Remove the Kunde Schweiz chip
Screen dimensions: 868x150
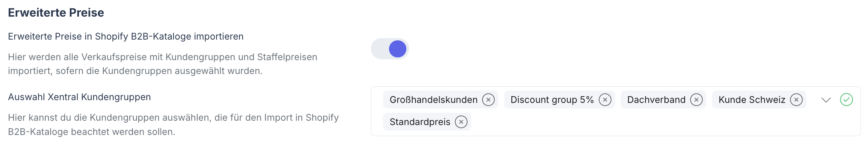pos(796,100)
